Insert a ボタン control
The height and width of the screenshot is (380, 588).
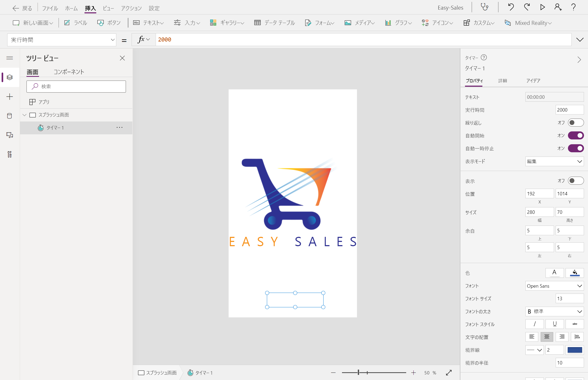point(109,23)
